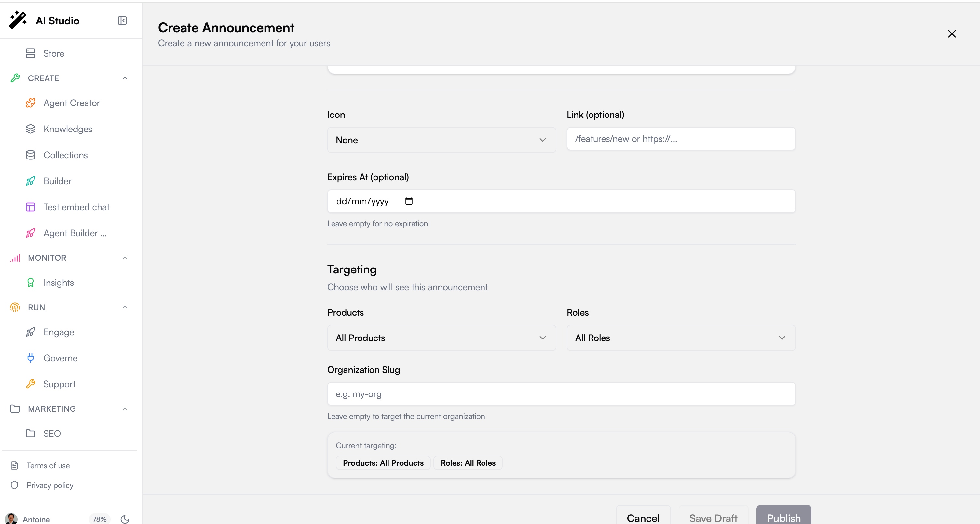Toggle dark mode with the moon icon

125,519
